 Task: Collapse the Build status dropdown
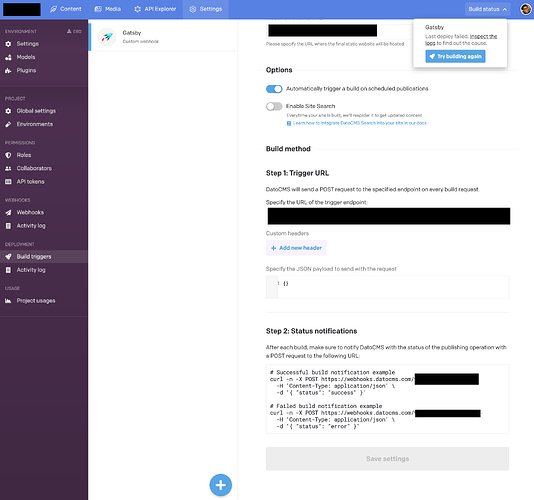pos(488,9)
